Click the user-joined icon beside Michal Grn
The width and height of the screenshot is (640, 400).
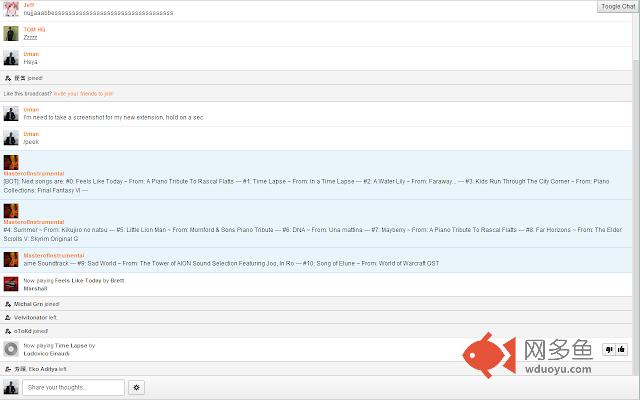[x=8, y=304]
